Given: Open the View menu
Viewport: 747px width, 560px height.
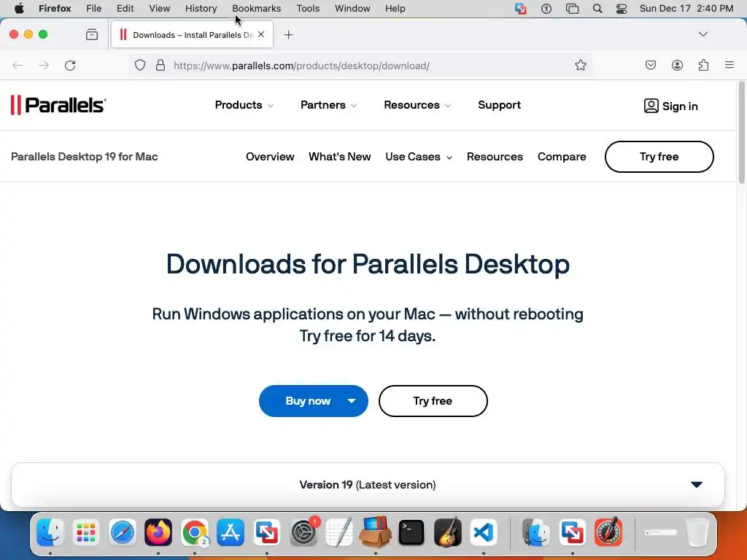Looking at the screenshot, I should click(x=159, y=9).
